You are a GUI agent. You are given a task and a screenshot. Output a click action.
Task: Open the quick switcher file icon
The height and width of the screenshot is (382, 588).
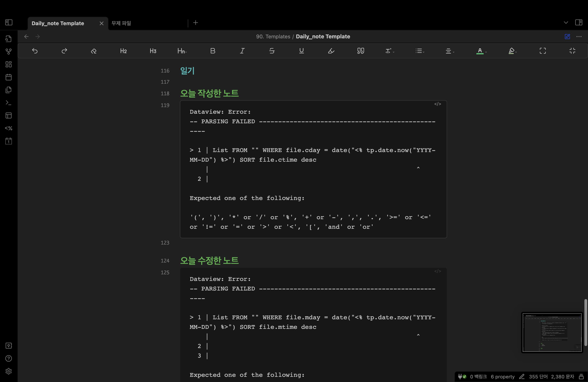(9, 39)
